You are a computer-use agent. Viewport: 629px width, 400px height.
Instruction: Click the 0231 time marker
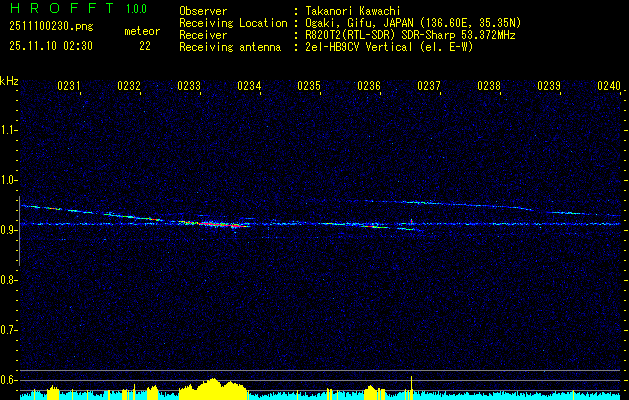(x=69, y=86)
